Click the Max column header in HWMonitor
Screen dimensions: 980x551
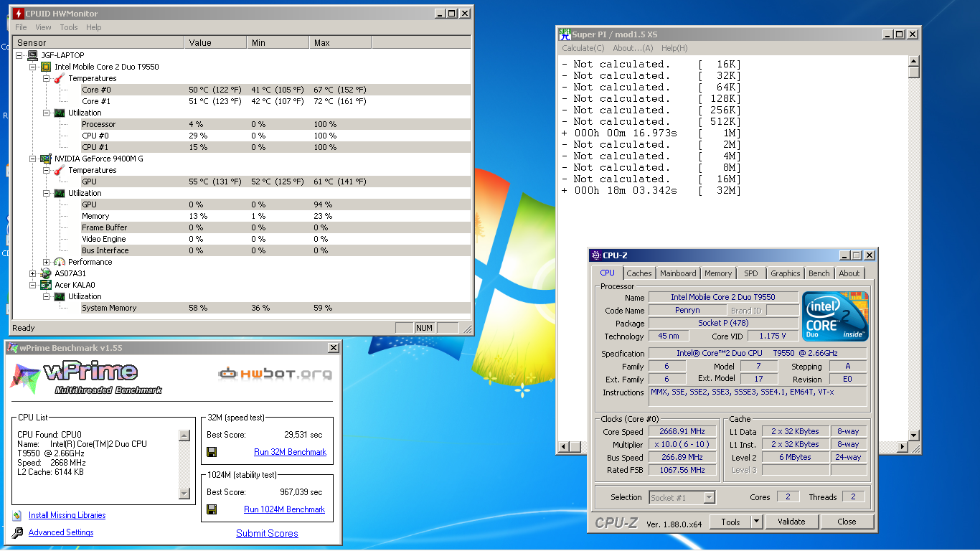coord(340,43)
